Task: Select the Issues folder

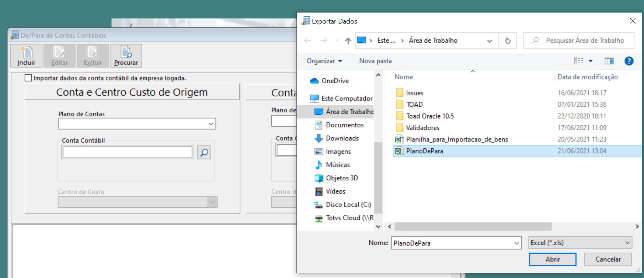Action: coord(414,93)
